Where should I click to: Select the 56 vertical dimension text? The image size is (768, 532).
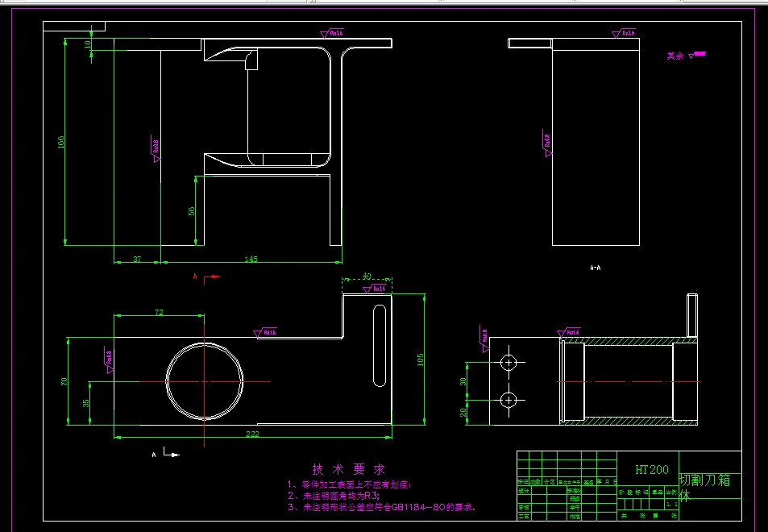[192, 210]
